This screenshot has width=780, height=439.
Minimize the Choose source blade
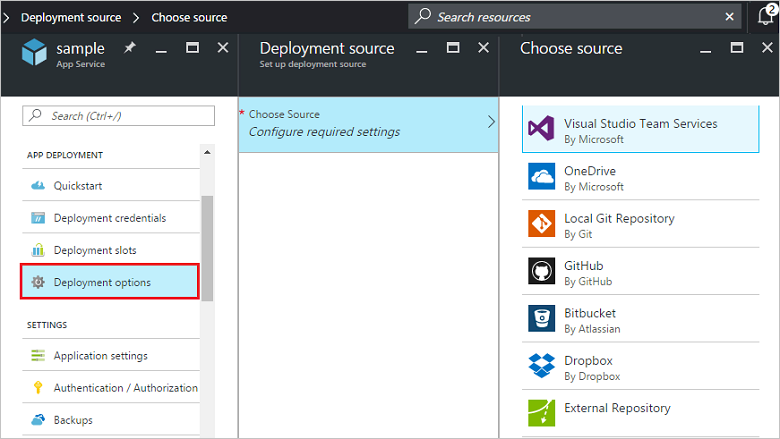[705, 50]
